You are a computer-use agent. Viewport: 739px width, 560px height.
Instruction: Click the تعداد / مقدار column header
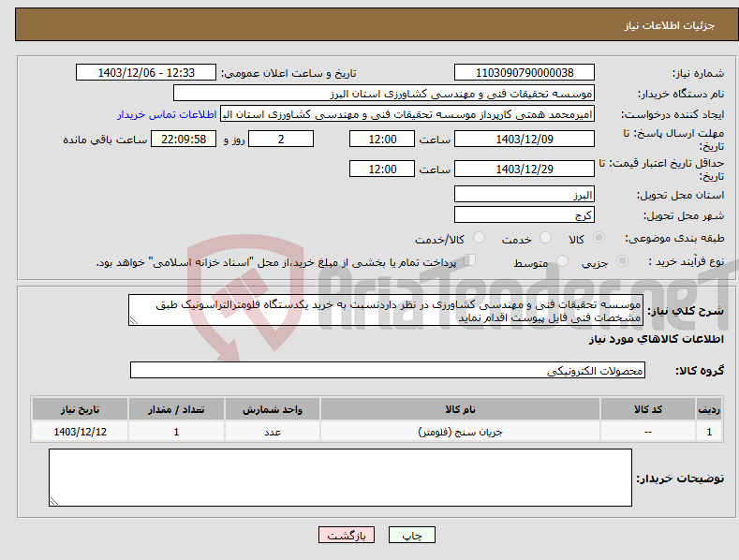click(x=176, y=409)
